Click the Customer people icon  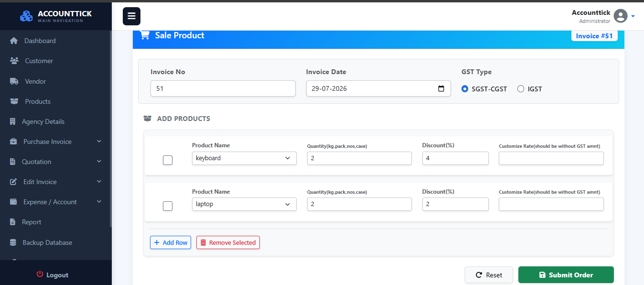14,61
